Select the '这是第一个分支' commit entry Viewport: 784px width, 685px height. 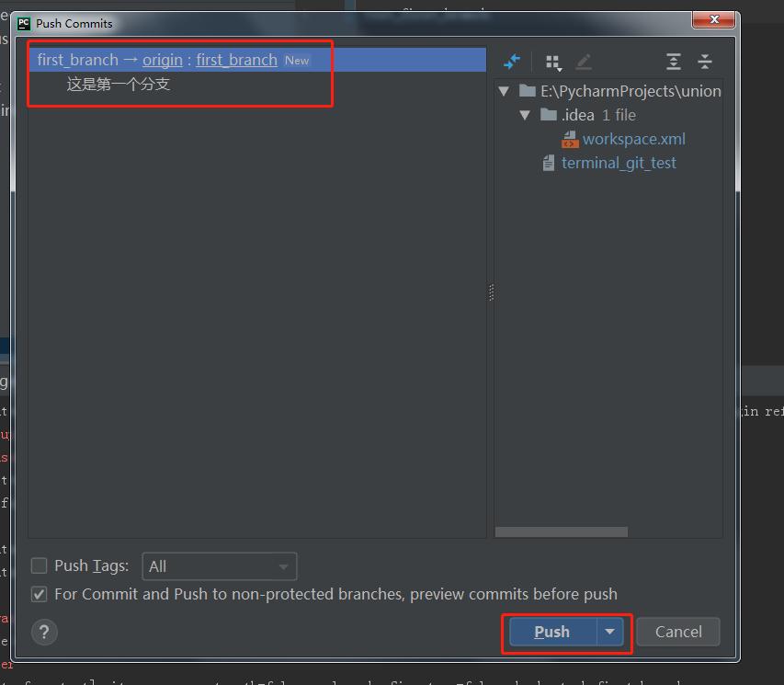click(x=119, y=85)
